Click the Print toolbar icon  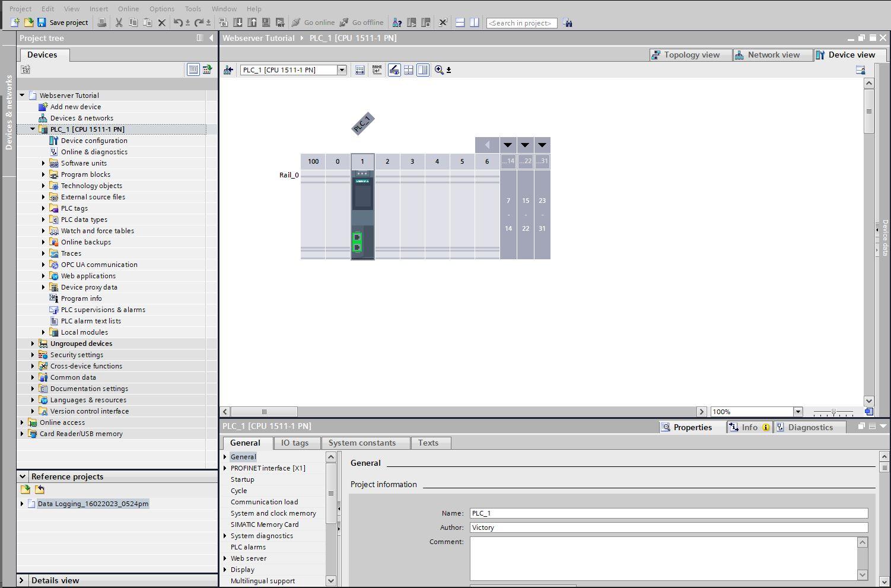click(102, 23)
